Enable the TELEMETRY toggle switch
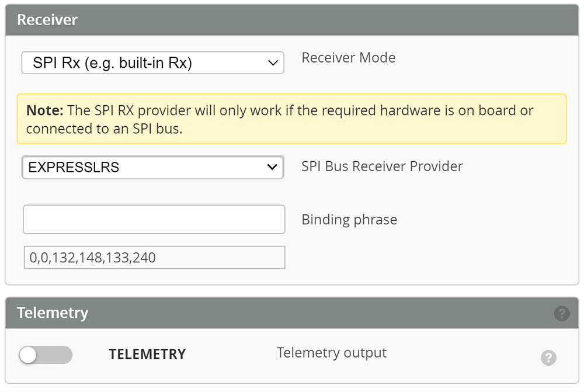Screen dimensions: 584x392 46,355
